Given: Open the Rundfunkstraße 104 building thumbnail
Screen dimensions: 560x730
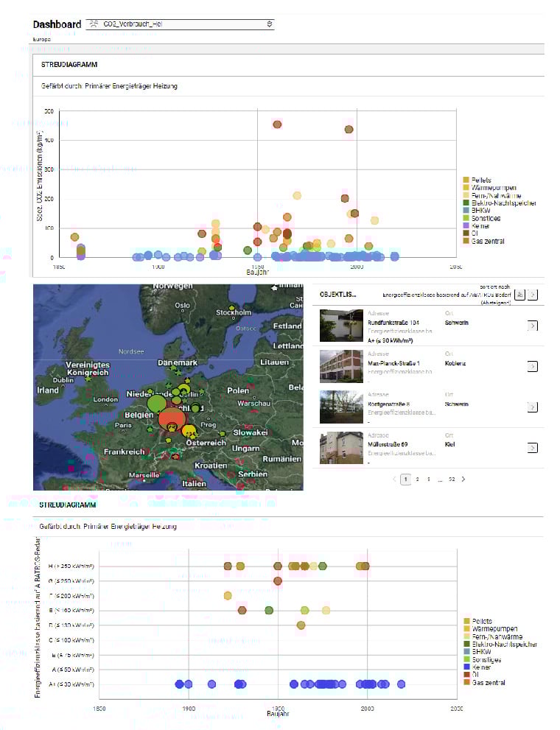Looking at the screenshot, I should 341,326.
